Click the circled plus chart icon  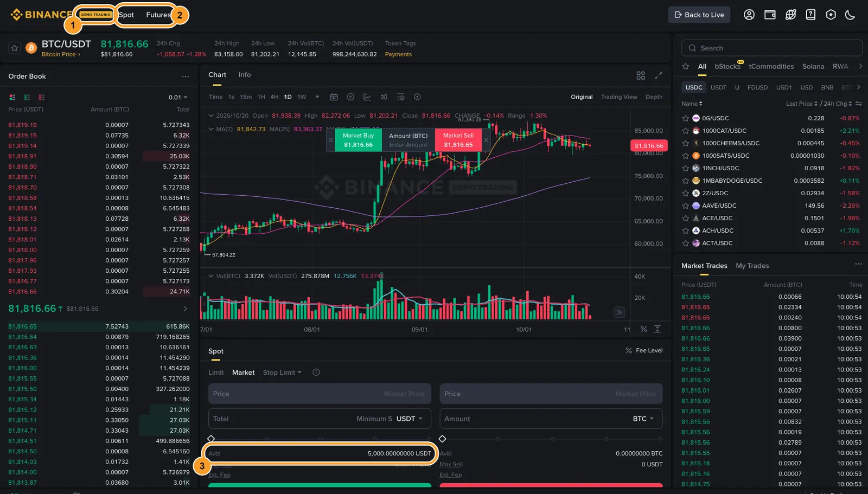click(x=350, y=97)
